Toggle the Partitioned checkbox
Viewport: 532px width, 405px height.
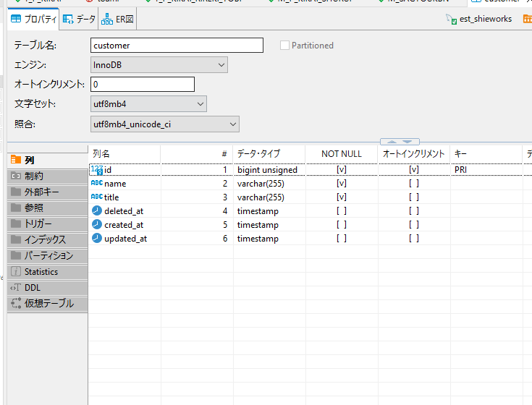(x=284, y=46)
